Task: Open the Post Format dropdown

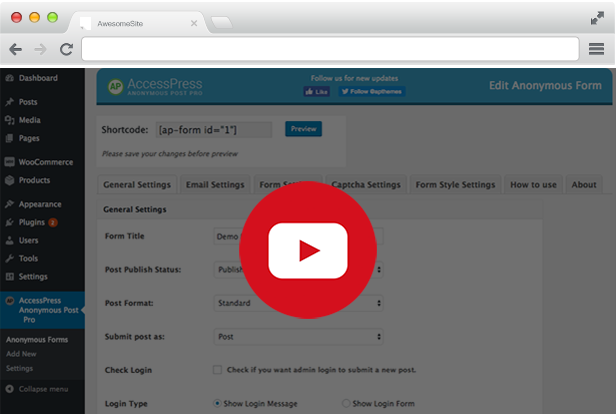Action: [x=298, y=303]
